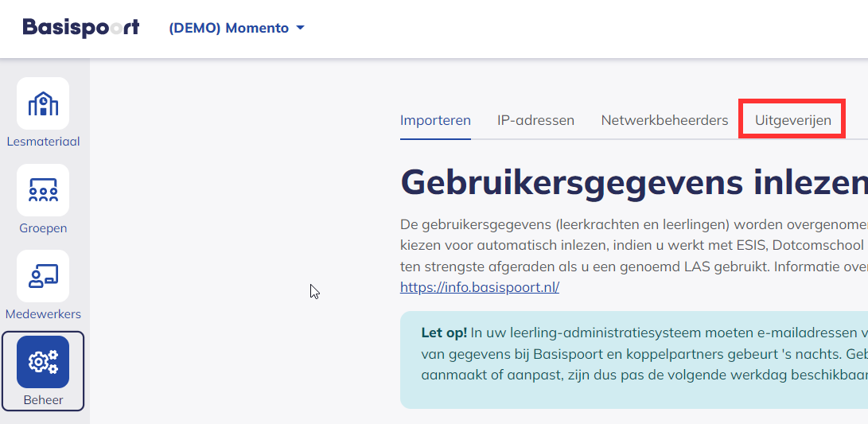Open the Medewerkers staff icon
This screenshot has height=424, width=868.
43,276
